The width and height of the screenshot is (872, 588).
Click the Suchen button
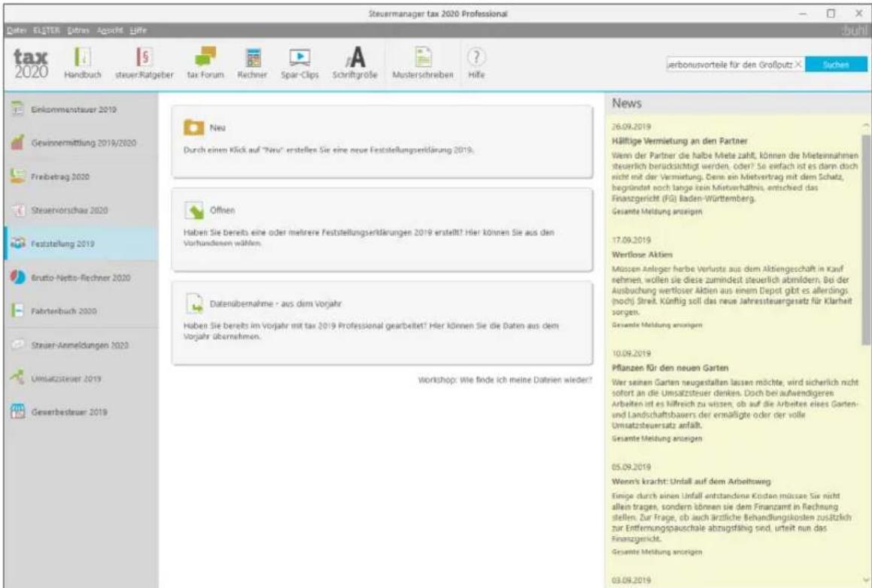pyautogui.click(x=836, y=65)
